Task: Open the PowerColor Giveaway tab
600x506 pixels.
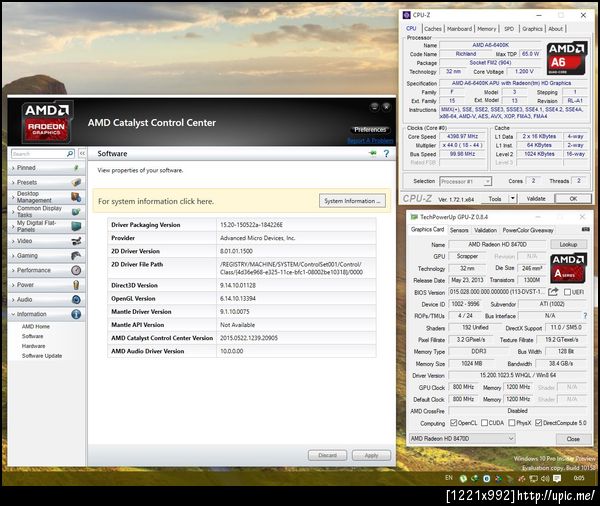Action: (x=528, y=230)
